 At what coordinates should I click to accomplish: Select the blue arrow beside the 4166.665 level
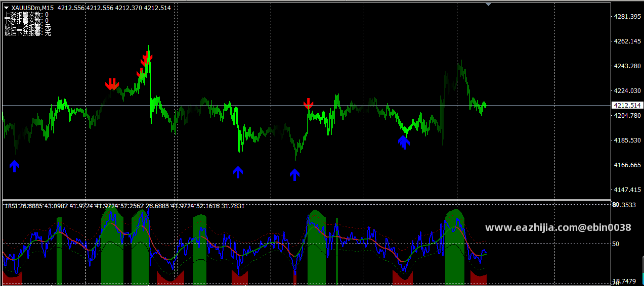(x=14, y=166)
